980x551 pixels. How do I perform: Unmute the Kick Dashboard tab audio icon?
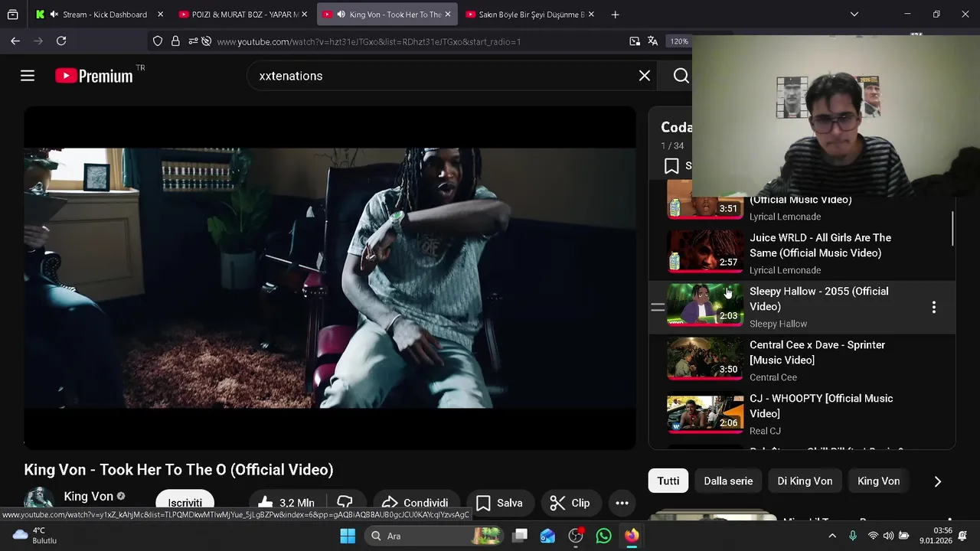coord(54,15)
